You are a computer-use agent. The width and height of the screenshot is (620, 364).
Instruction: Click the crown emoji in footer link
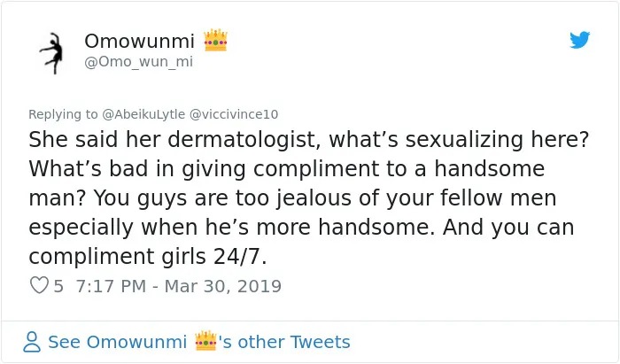coord(205,341)
